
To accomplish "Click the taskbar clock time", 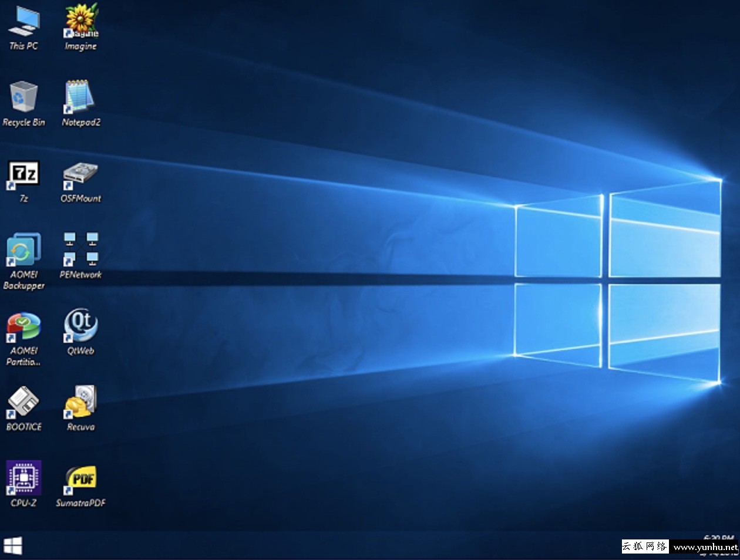I will pos(719,537).
